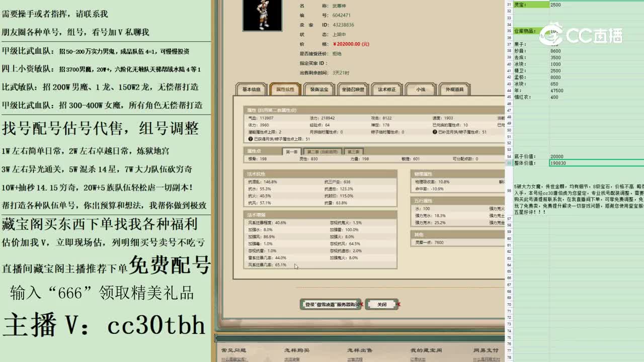Open the 坐骑召唤兽 tab
Viewport: 644px width, 362px height.
point(353,89)
